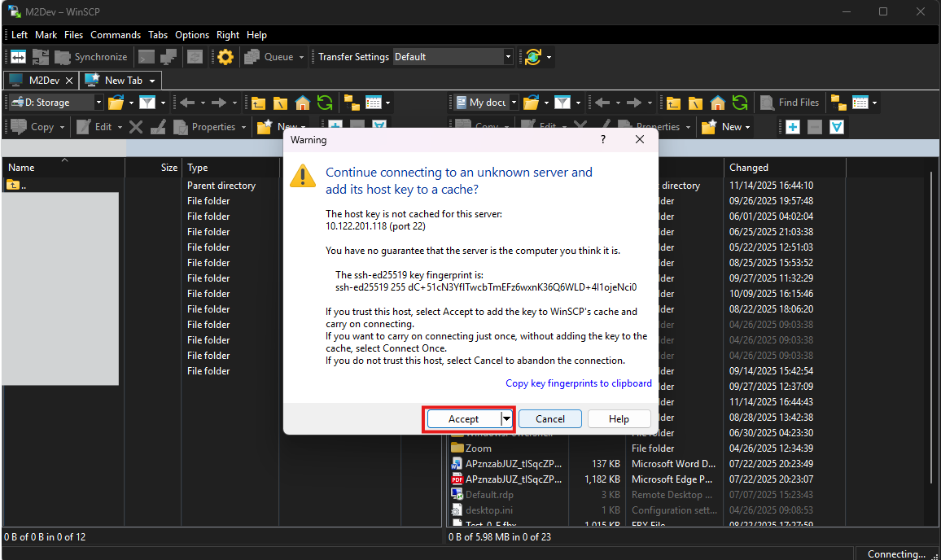The width and height of the screenshot is (941, 560).
Task: Open Preferences via the gear icon
Action: click(225, 57)
